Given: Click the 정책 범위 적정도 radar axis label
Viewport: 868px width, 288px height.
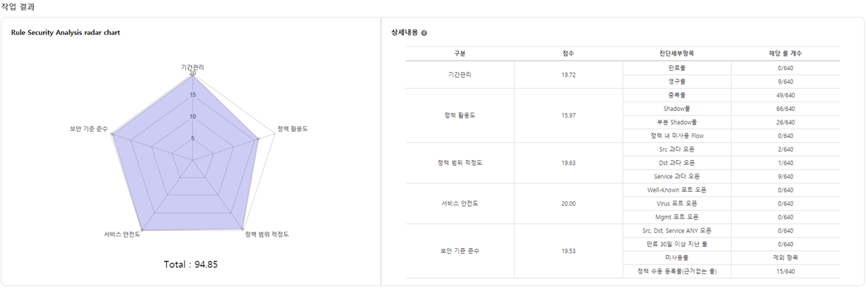Looking at the screenshot, I should click(267, 234).
